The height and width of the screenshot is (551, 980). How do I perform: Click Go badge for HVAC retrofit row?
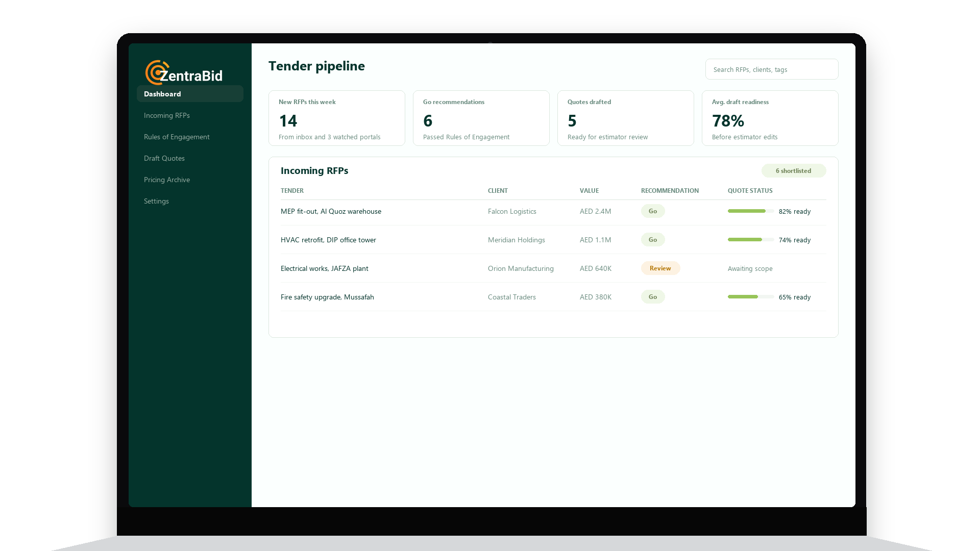[653, 240]
